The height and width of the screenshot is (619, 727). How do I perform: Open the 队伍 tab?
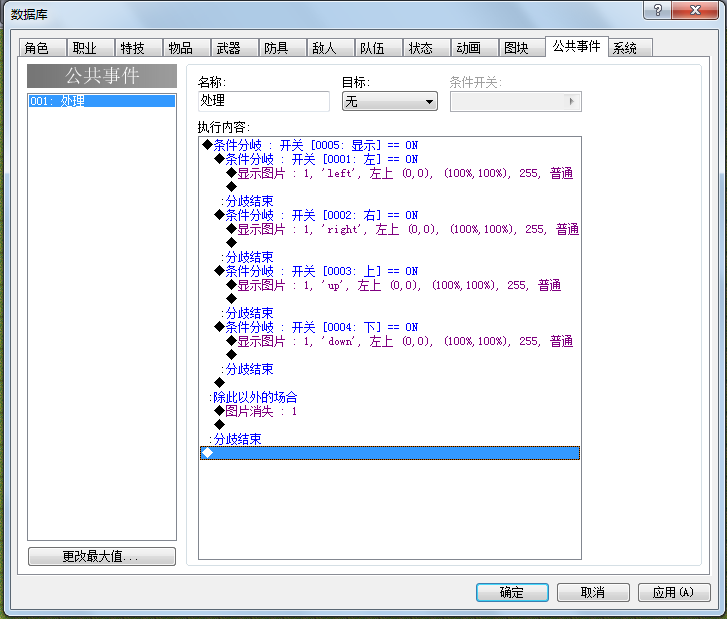click(x=379, y=48)
